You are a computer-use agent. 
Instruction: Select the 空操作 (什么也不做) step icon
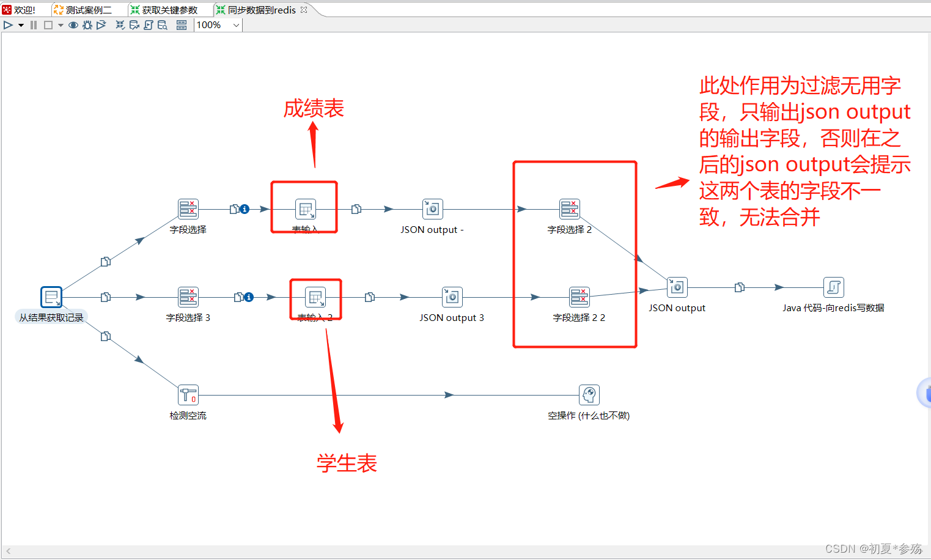tap(589, 395)
